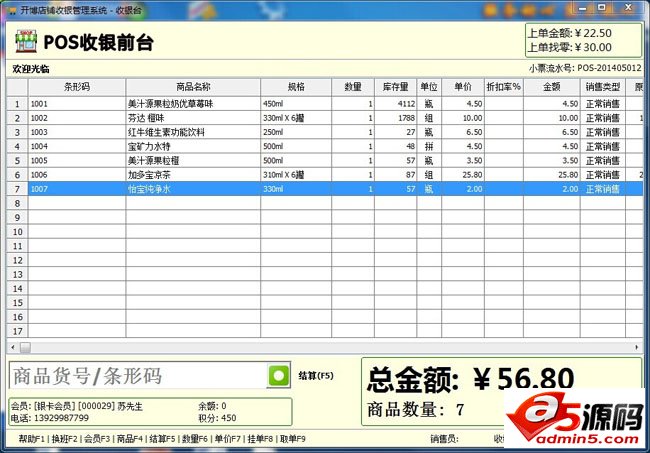Click the 310ml X 6罐 specification cell

click(296, 174)
